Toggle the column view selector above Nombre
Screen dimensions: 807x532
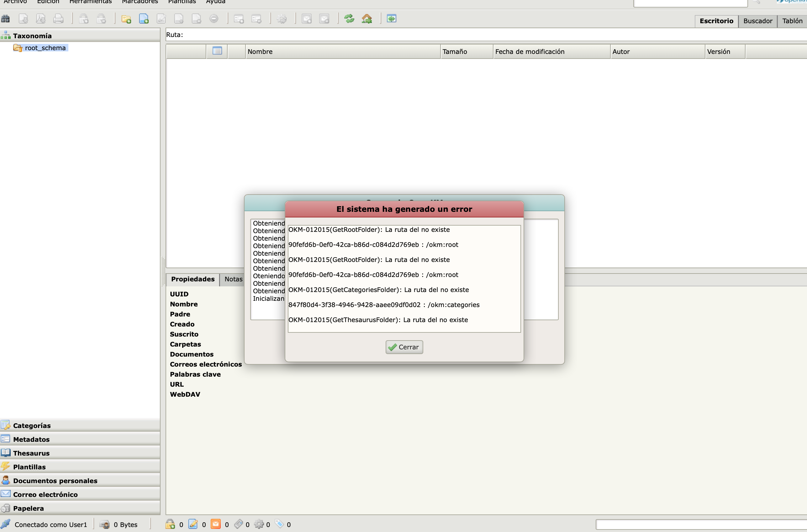click(217, 51)
